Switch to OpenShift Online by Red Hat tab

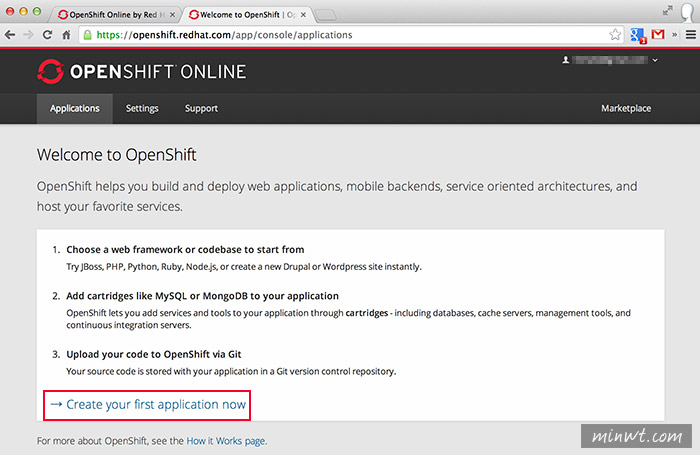click(112, 15)
